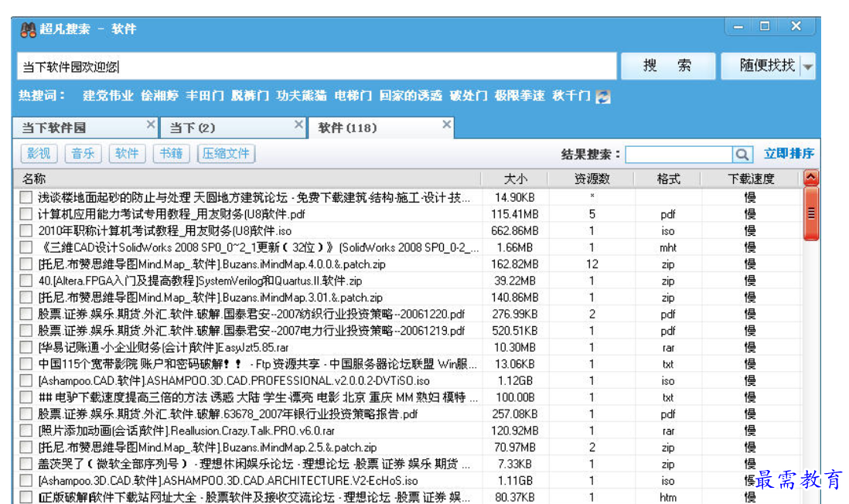Screen dimensions: 849x504
Task: Check box for EasyJzt5.85.rar row
Action: point(26,348)
